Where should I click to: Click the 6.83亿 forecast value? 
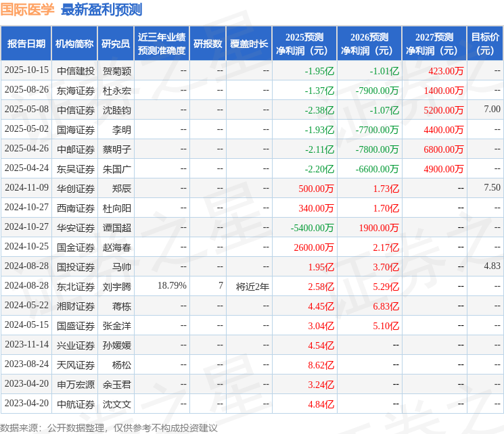(x=386, y=306)
